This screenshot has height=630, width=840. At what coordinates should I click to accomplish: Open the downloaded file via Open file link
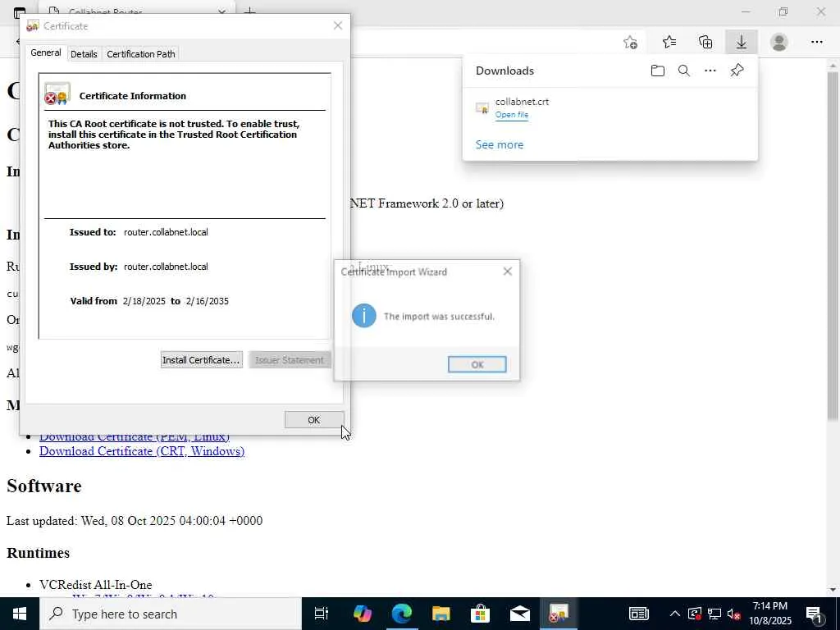click(x=512, y=115)
